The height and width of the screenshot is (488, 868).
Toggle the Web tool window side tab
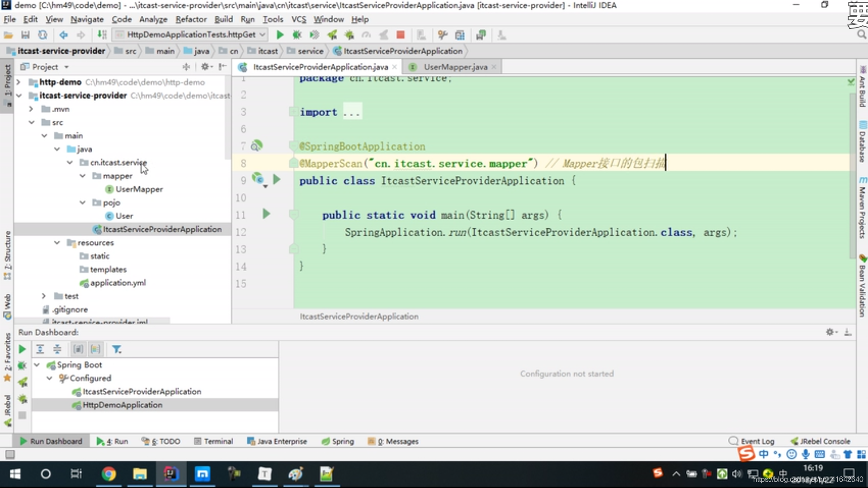point(7,307)
